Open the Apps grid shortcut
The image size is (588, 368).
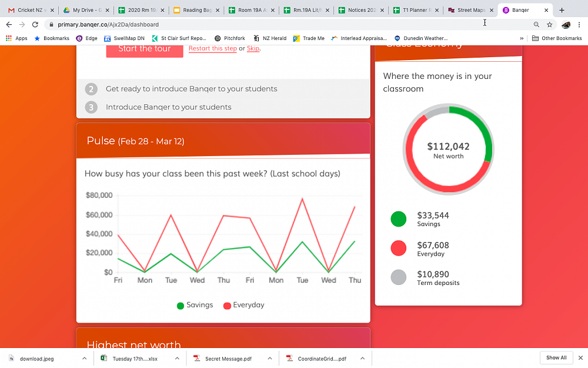point(16,38)
